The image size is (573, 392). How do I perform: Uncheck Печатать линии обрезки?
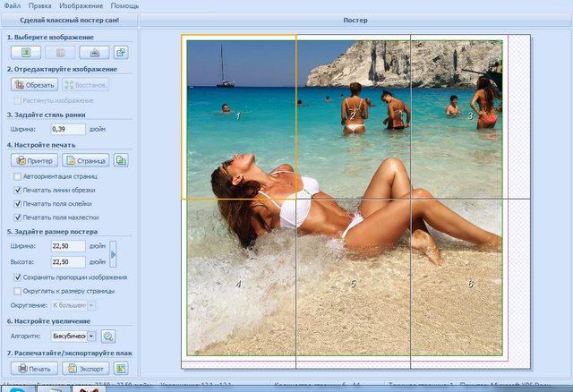tap(18, 191)
